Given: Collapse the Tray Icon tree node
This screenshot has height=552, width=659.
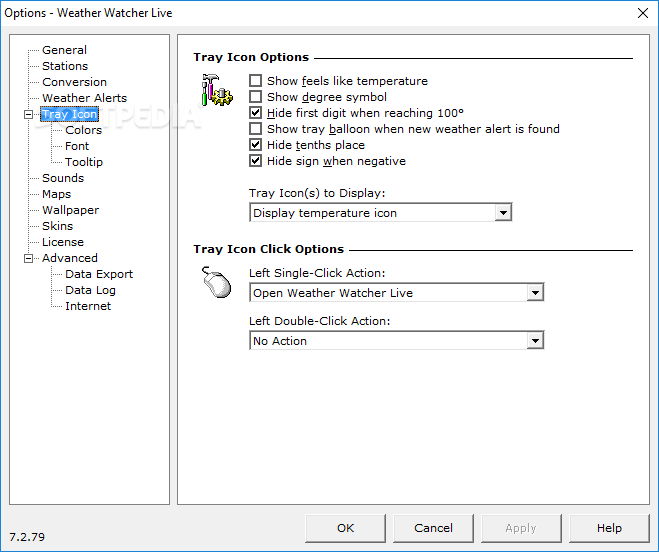Looking at the screenshot, I should (x=29, y=114).
